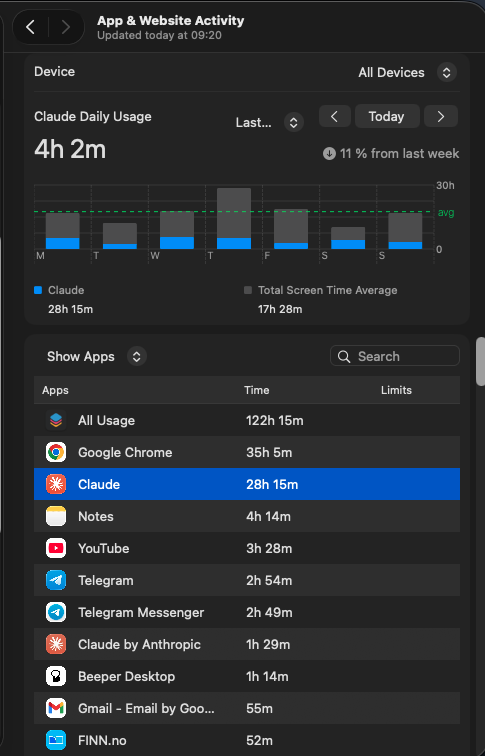
Task: Select the YouTube row label
Action: [104, 548]
